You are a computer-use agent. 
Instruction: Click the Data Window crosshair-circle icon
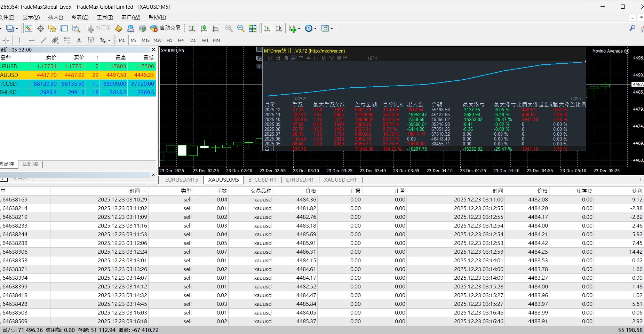pos(40,29)
